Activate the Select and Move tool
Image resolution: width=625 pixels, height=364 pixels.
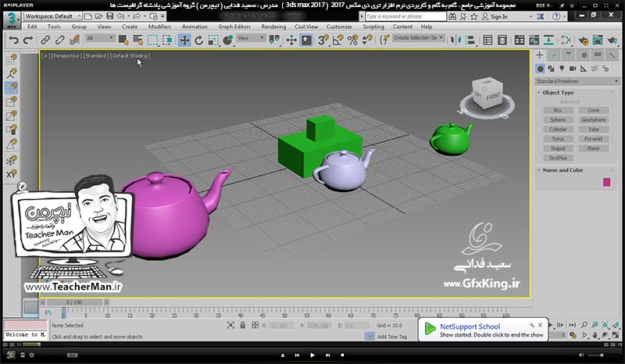(184, 40)
